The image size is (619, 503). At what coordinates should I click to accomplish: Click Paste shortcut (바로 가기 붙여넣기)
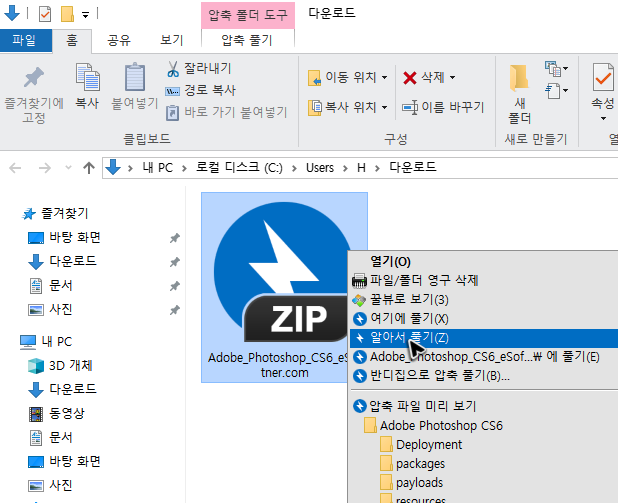pos(226,112)
